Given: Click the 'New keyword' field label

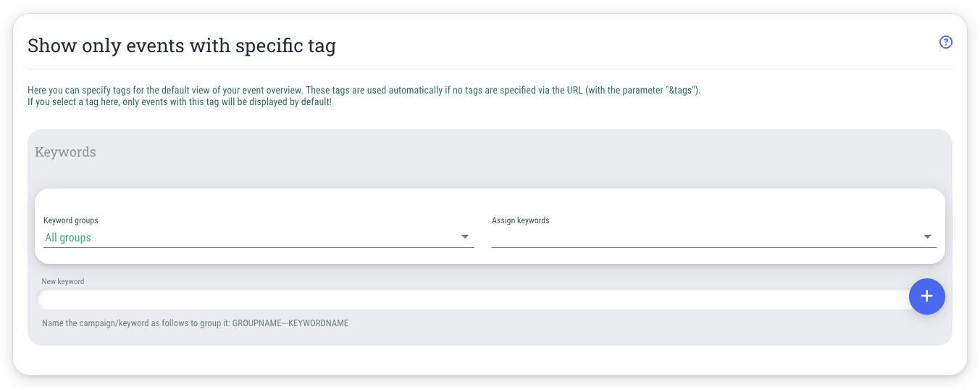Looking at the screenshot, I should pos(63,281).
